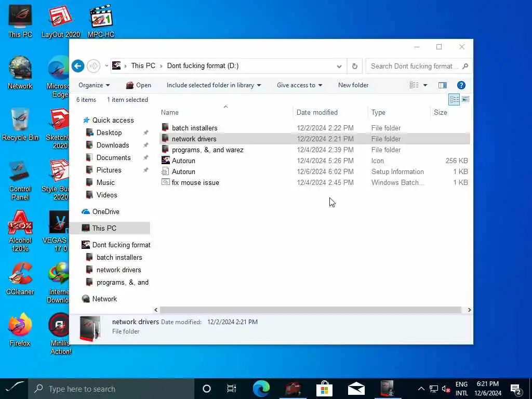
Task: Select the Recycle Bin desktop icon
Action: (x=20, y=125)
